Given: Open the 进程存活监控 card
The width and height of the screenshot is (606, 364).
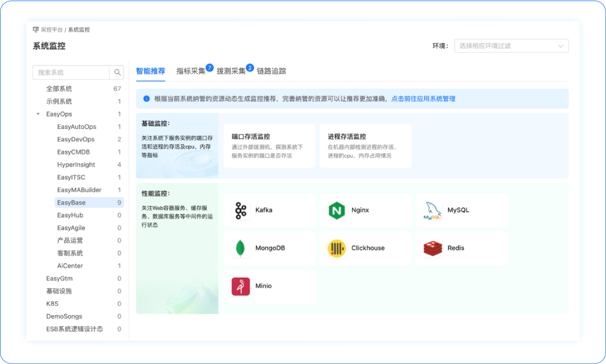Looking at the screenshot, I should (366, 146).
